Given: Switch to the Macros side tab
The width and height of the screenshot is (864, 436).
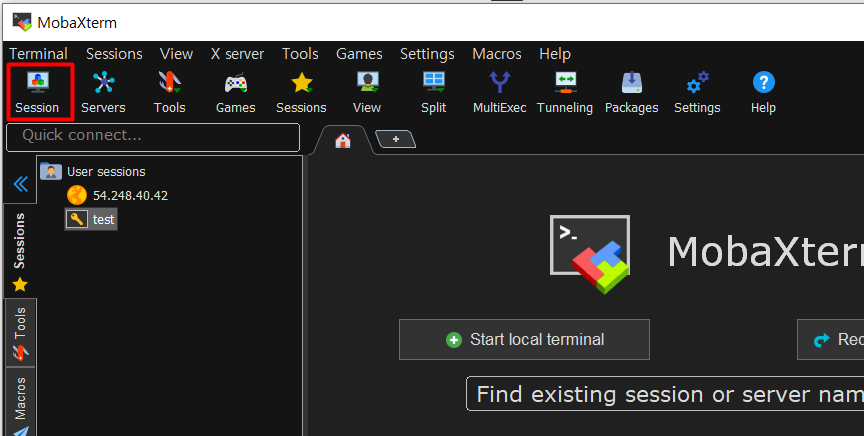Looking at the screenshot, I should point(20,402).
